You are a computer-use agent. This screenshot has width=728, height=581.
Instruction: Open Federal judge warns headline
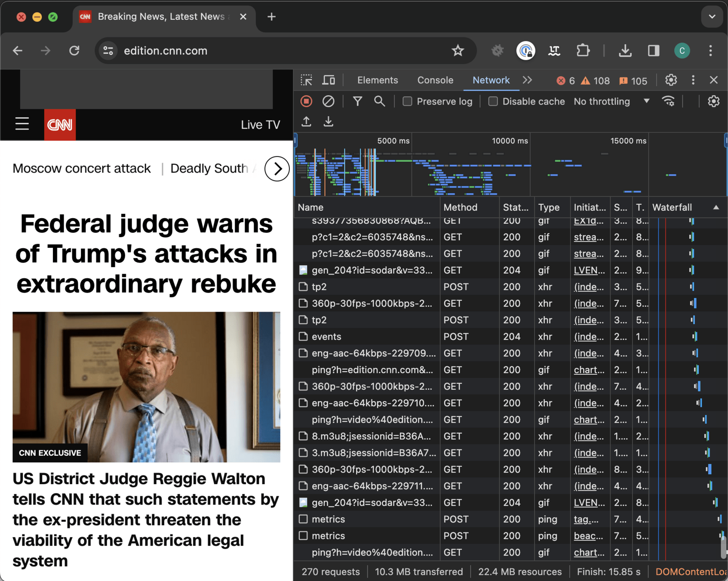pos(146,253)
